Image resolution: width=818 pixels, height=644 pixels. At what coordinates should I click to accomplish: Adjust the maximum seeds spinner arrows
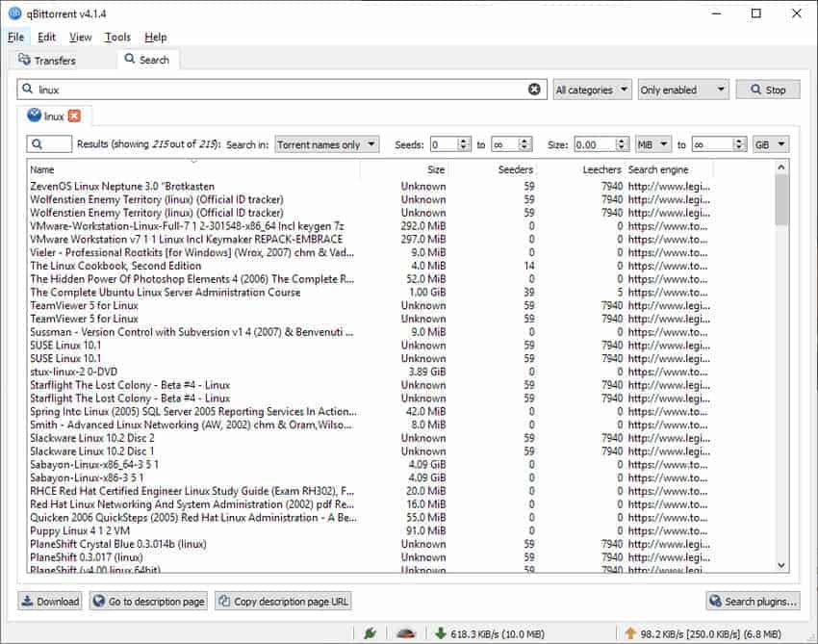(x=524, y=144)
